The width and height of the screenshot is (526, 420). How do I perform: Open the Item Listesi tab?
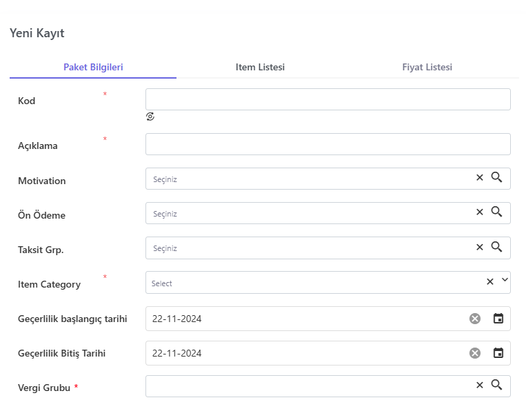click(x=260, y=67)
